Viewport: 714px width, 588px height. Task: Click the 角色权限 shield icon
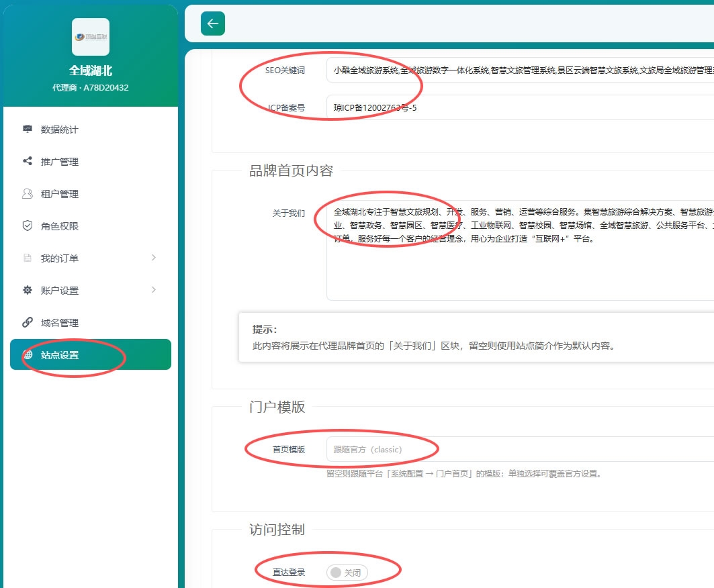tap(28, 226)
